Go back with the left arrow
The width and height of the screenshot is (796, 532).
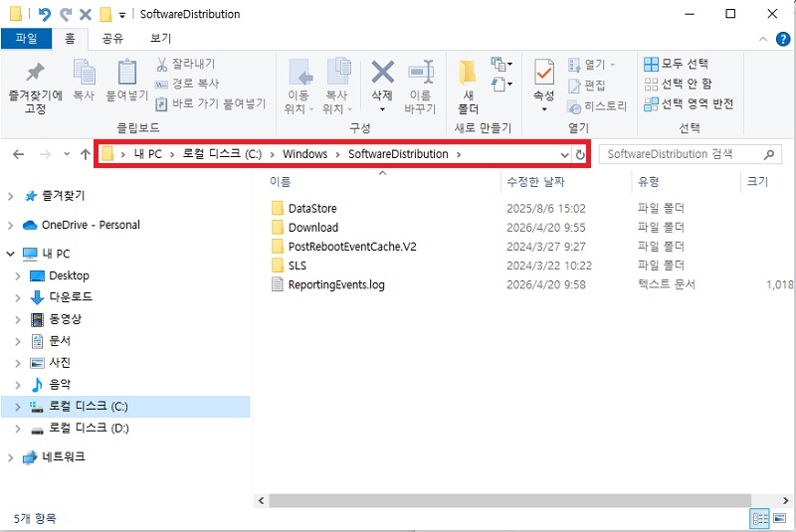coord(18,154)
